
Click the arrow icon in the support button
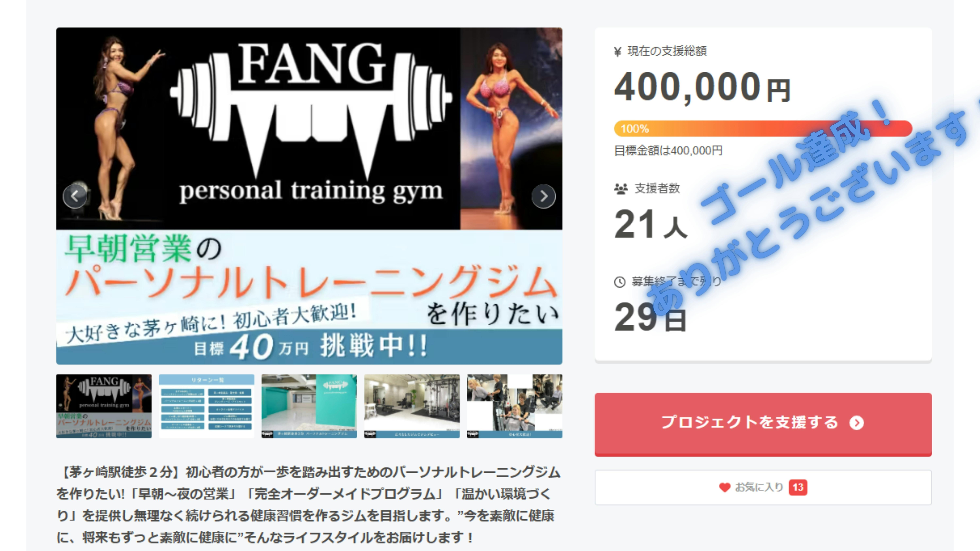[856, 423]
